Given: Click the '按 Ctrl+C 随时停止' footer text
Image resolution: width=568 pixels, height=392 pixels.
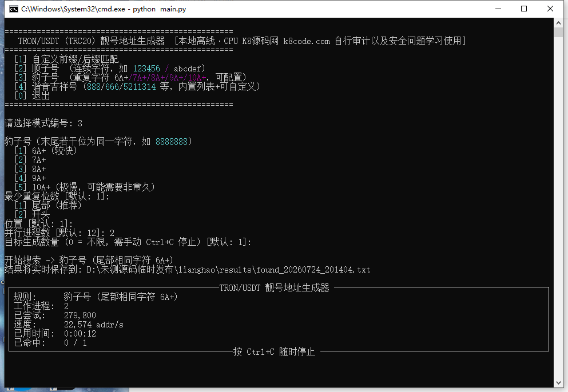Looking at the screenshot, I should coord(274,352).
